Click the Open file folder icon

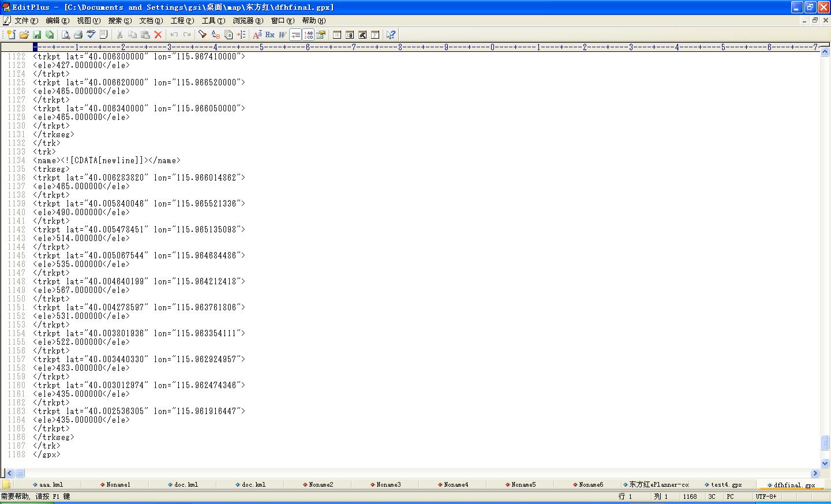click(24, 35)
